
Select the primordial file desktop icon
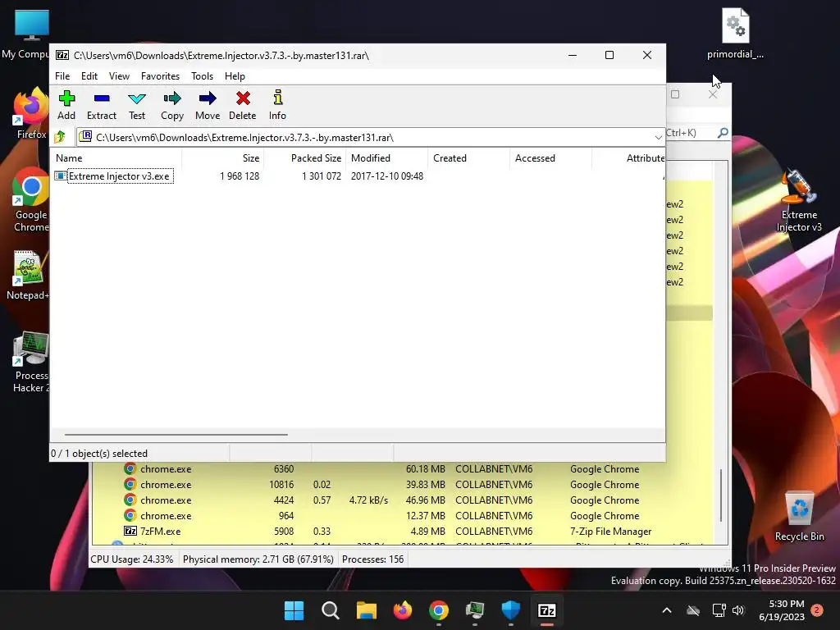(x=735, y=34)
